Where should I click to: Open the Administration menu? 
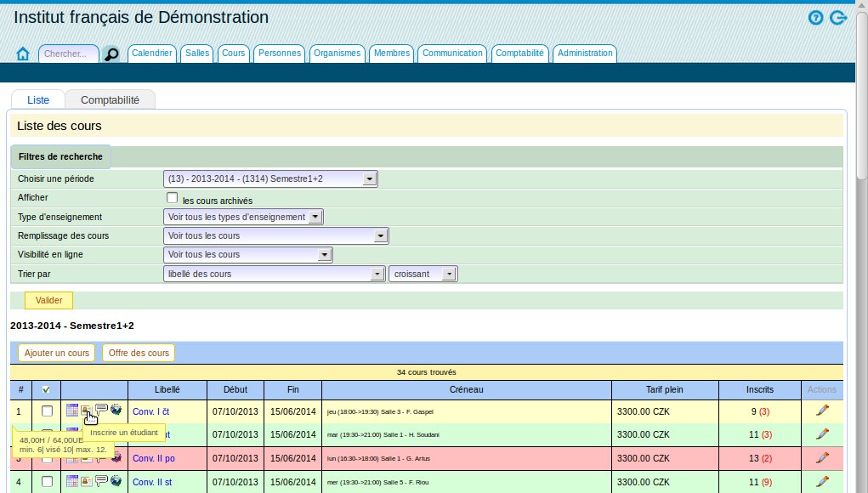pyautogui.click(x=585, y=53)
